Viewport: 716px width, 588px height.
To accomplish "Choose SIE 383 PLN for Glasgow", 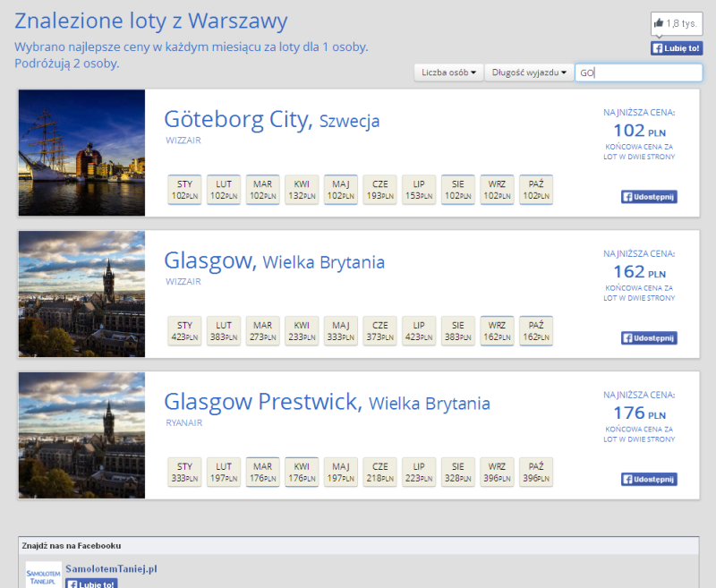I will pyautogui.click(x=458, y=331).
